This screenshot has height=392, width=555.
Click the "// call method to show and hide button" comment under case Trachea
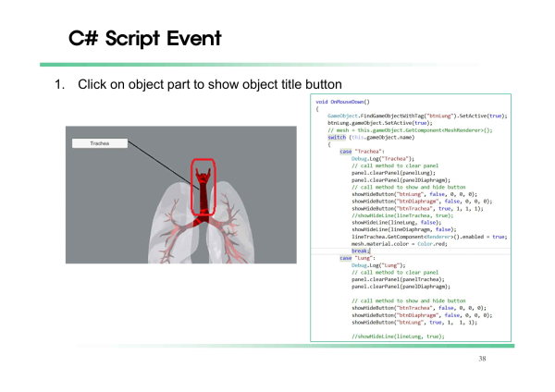point(409,187)
